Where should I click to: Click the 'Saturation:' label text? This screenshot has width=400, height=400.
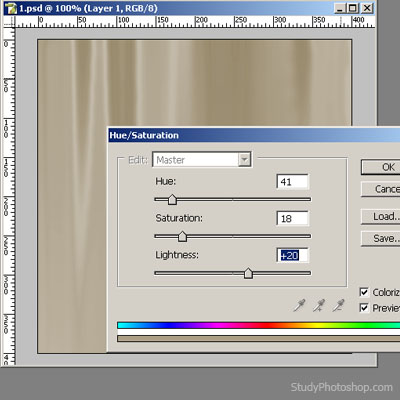pyautogui.click(x=179, y=218)
